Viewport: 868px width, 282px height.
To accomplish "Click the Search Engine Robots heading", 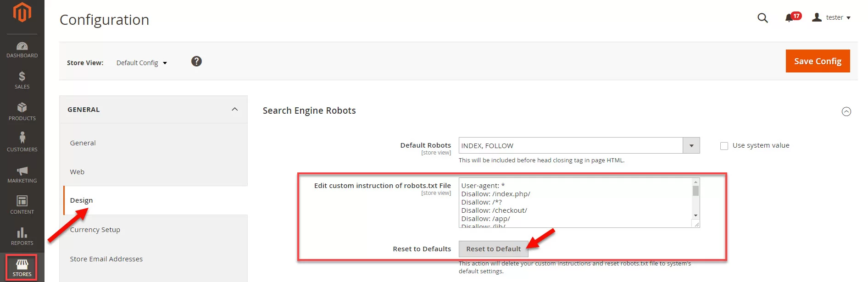I will click(x=309, y=111).
